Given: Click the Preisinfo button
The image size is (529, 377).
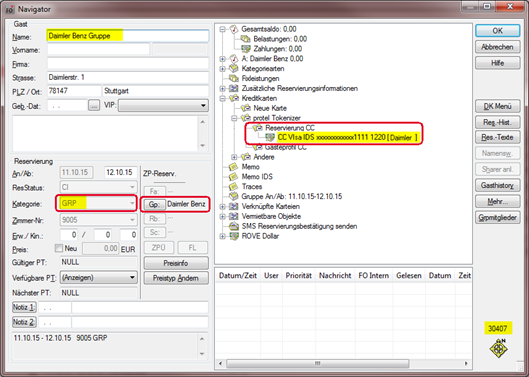Looking at the screenshot, I should click(x=176, y=263).
